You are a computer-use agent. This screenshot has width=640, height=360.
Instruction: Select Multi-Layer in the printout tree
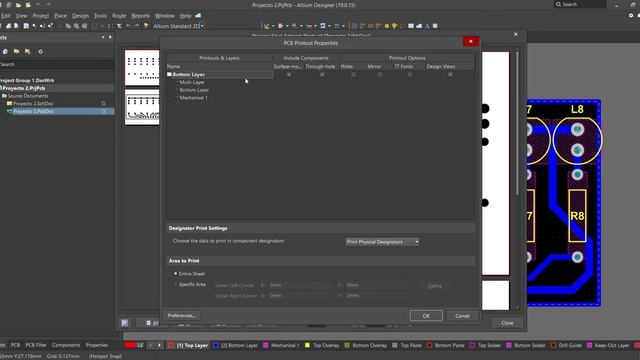pos(192,82)
